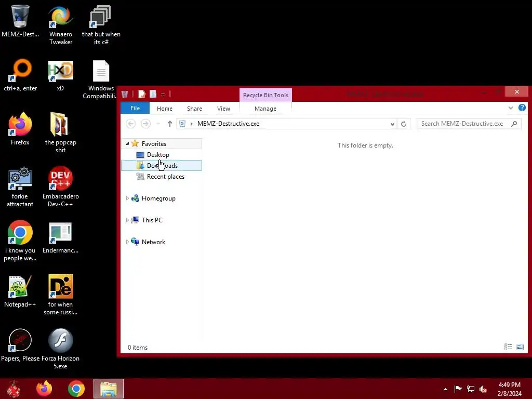Open the File menu in Explorer
This screenshot has height=399, width=532.
[x=135, y=108]
